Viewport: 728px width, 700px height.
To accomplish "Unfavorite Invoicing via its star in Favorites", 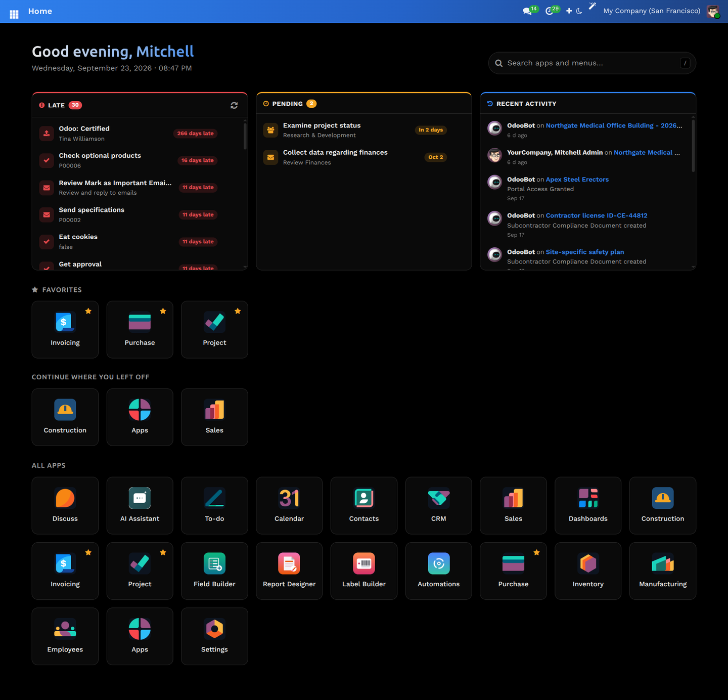I will (x=88, y=311).
